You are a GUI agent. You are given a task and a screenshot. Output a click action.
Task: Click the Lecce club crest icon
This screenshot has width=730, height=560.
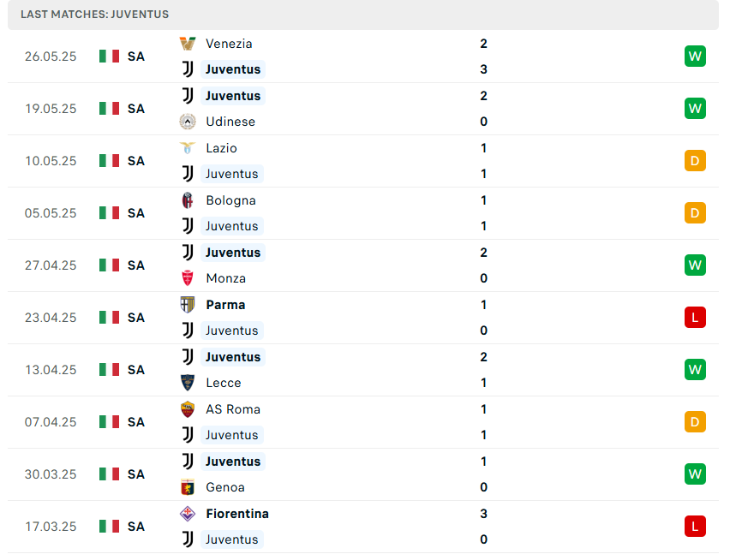pos(188,383)
